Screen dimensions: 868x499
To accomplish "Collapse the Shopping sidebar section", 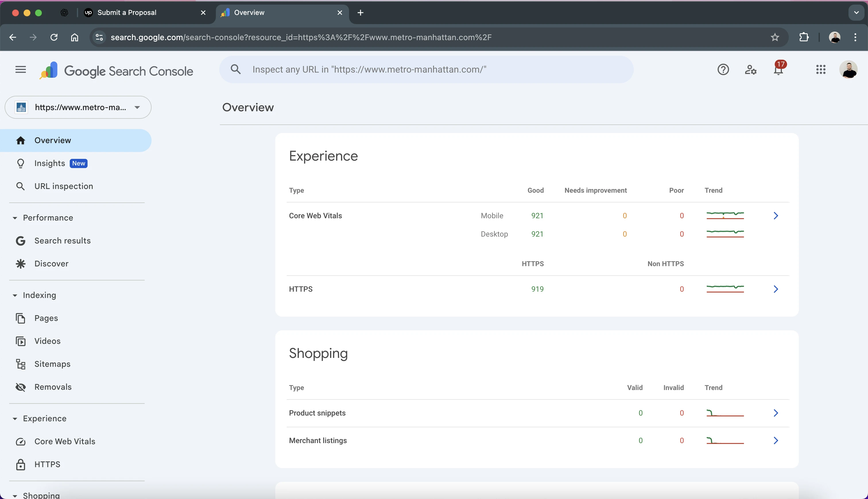I will click(36, 495).
